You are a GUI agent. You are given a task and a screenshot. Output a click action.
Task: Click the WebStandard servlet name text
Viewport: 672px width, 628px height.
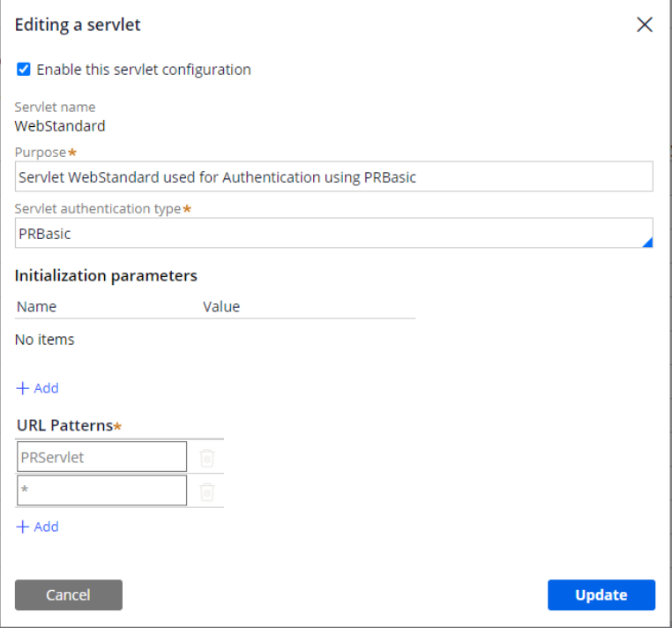click(x=60, y=125)
